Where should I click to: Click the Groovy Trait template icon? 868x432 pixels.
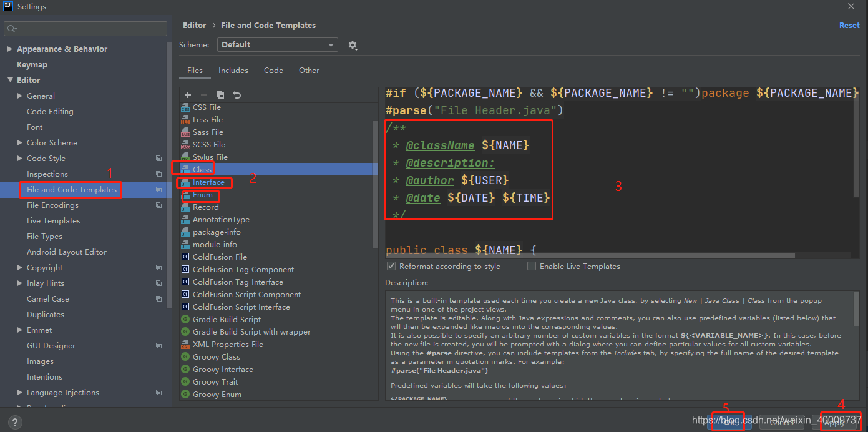tap(185, 382)
